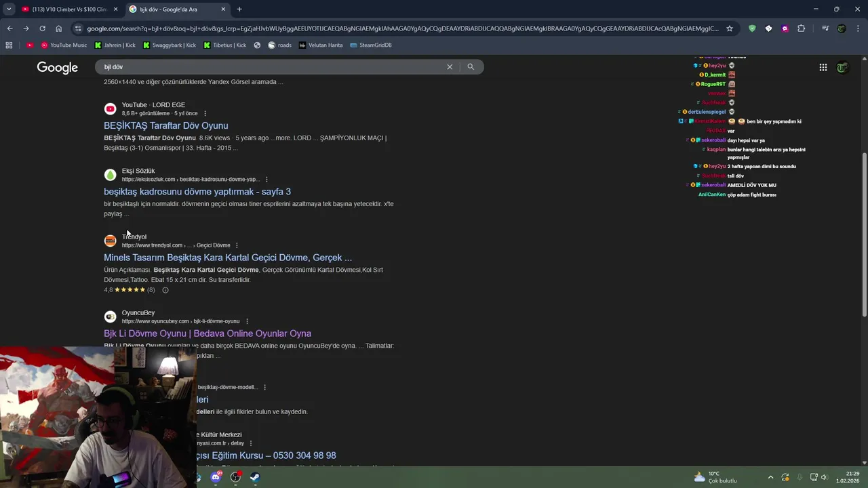Open Bjk Li Dövme Oyunu result
868x488 pixels.
click(208, 333)
